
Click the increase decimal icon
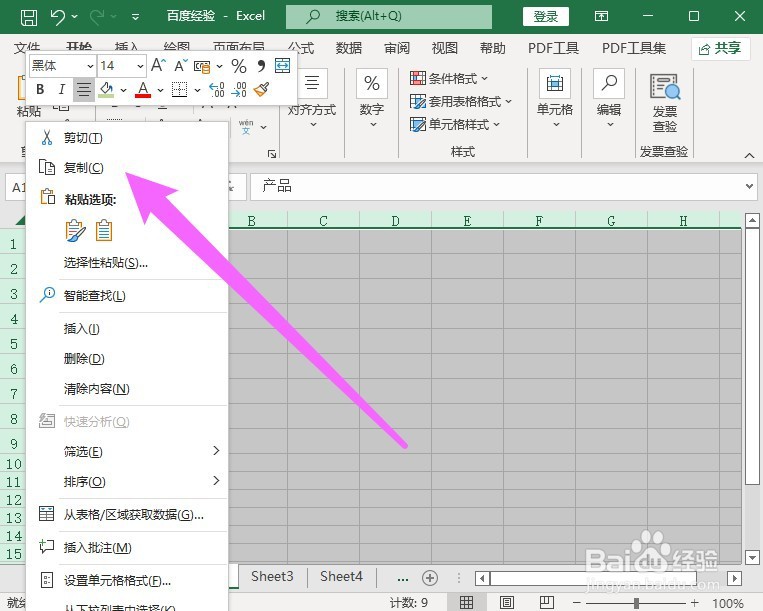tap(216, 90)
